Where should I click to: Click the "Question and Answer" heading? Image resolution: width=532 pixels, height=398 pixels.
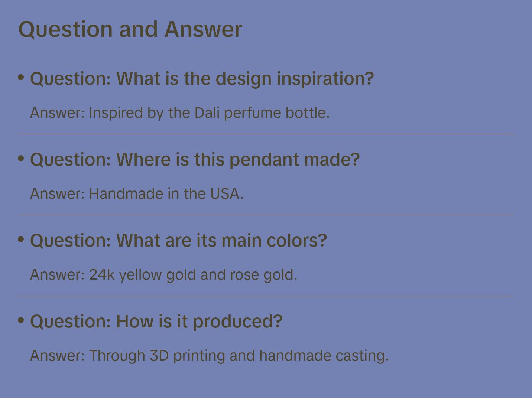coord(130,29)
